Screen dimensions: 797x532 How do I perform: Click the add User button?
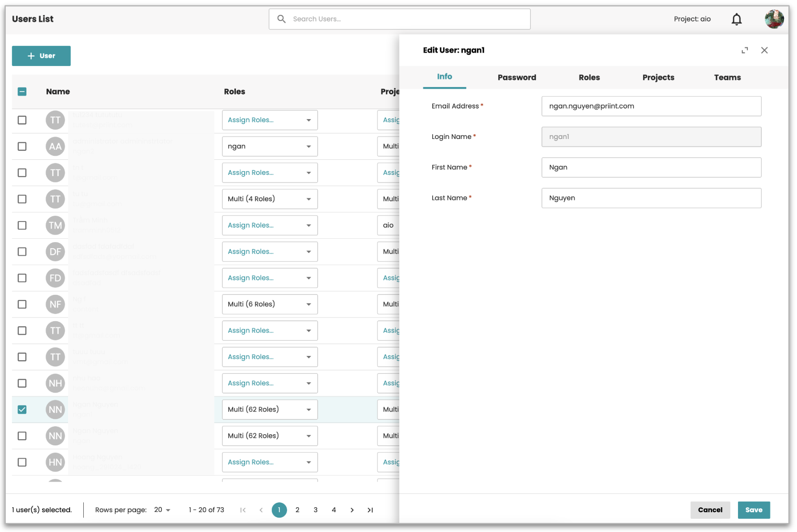[41, 56]
